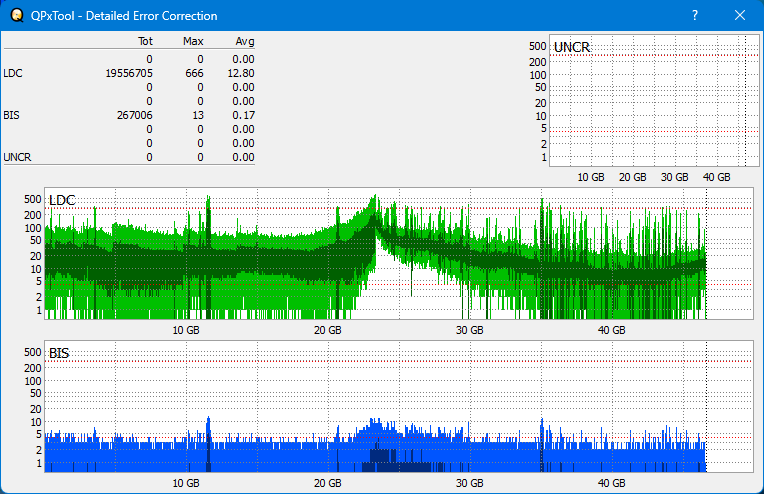
Task: Open the help question mark button
Action: (x=695, y=16)
